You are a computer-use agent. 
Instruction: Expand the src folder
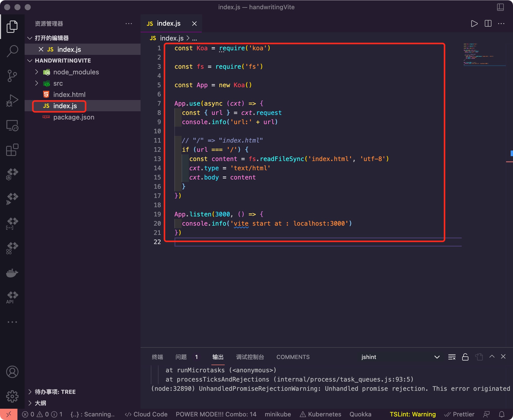(36, 83)
